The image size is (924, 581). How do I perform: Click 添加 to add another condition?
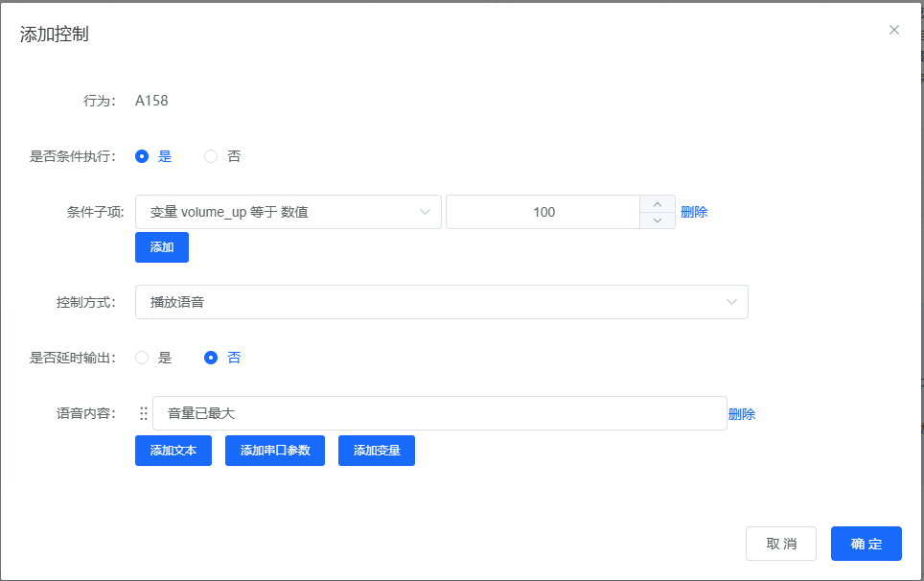[x=161, y=246]
